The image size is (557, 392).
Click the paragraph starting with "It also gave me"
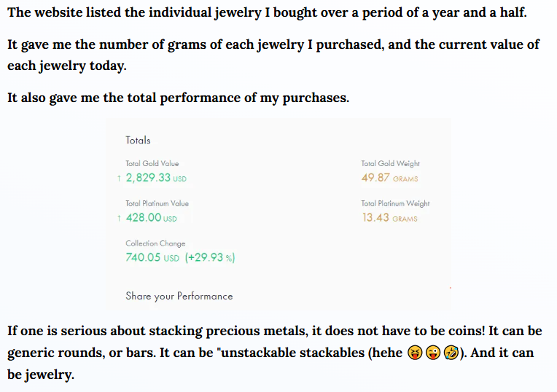tap(179, 98)
